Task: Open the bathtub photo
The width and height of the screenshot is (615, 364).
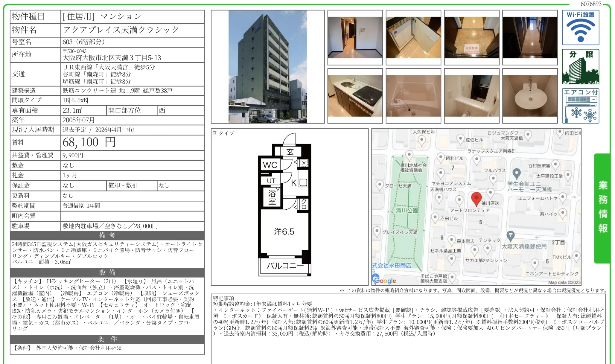Action: 413,96
